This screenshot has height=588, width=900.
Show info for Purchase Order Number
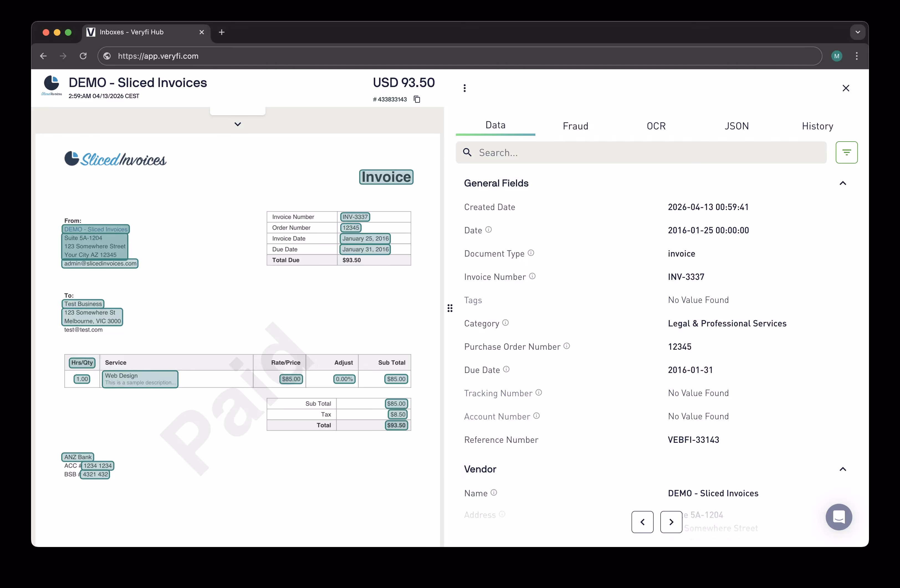coord(566,346)
